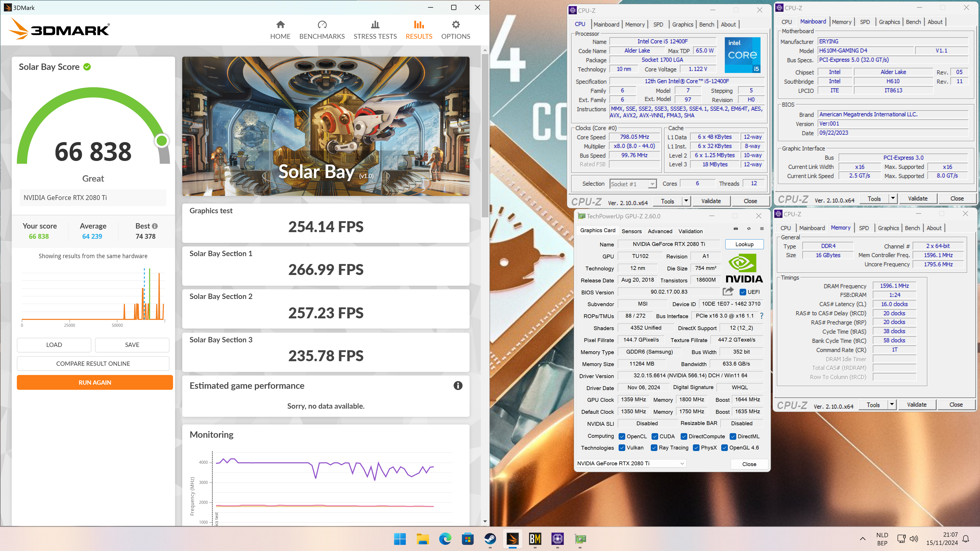Open the 3DMark HOME section
The height and width of the screenshot is (551, 980).
click(280, 30)
